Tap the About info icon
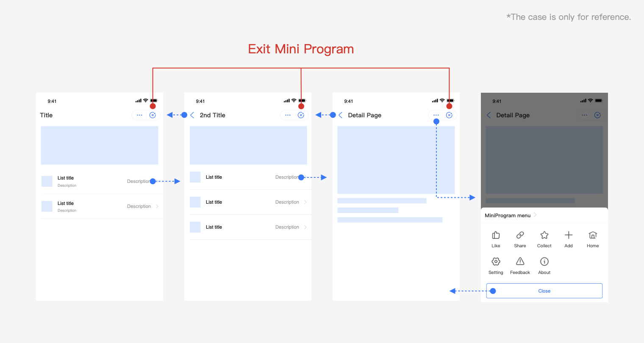 pos(544,261)
